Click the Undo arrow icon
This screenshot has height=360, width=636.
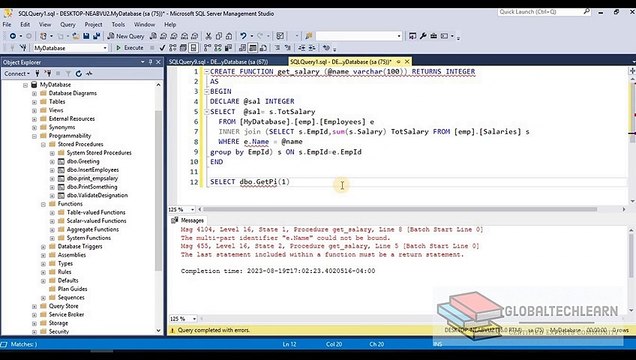(243, 36)
